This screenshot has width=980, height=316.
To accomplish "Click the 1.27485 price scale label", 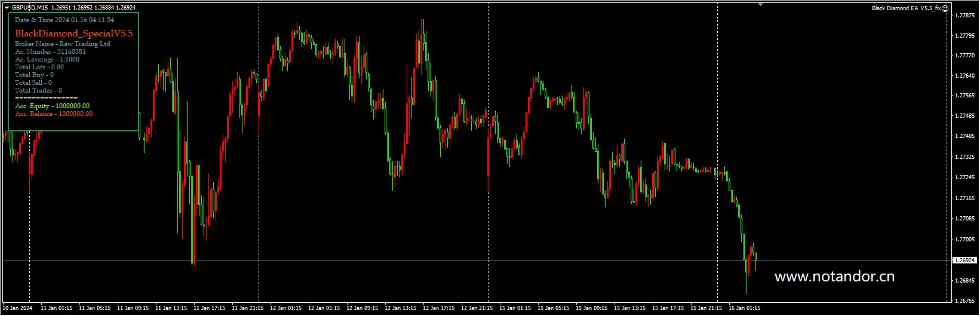I will [x=965, y=116].
